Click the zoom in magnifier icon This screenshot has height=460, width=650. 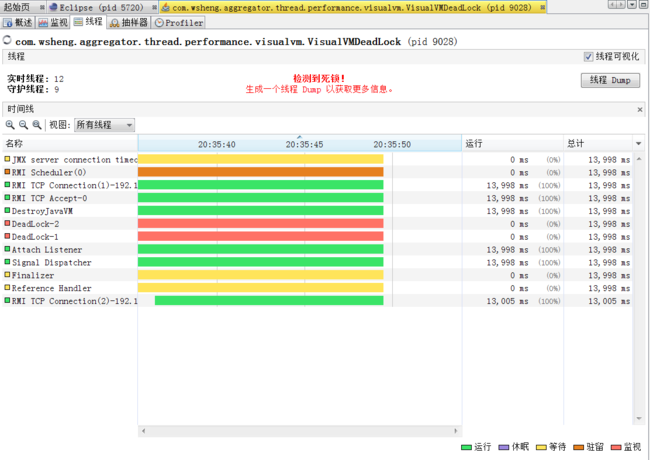(x=10, y=125)
